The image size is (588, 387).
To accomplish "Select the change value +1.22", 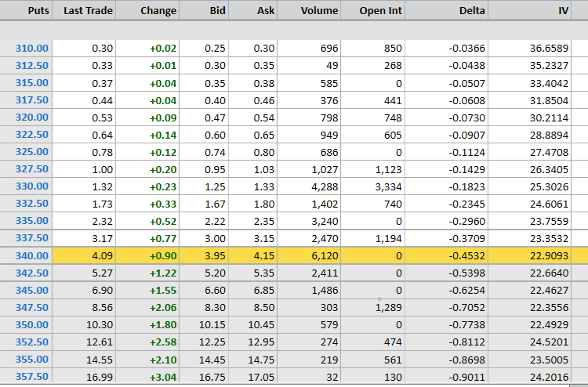I will 163,273.
